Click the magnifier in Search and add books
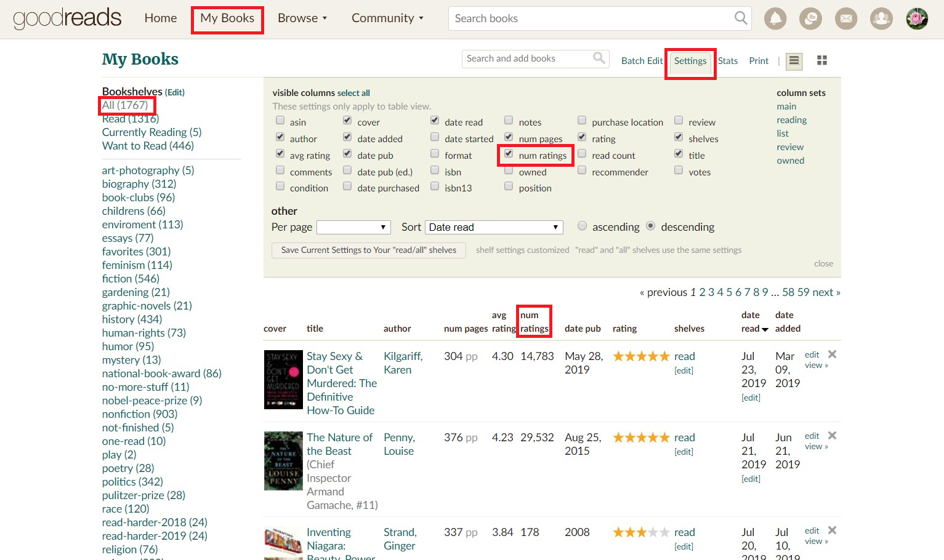Viewport: 944px width, 560px height. coord(599,58)
